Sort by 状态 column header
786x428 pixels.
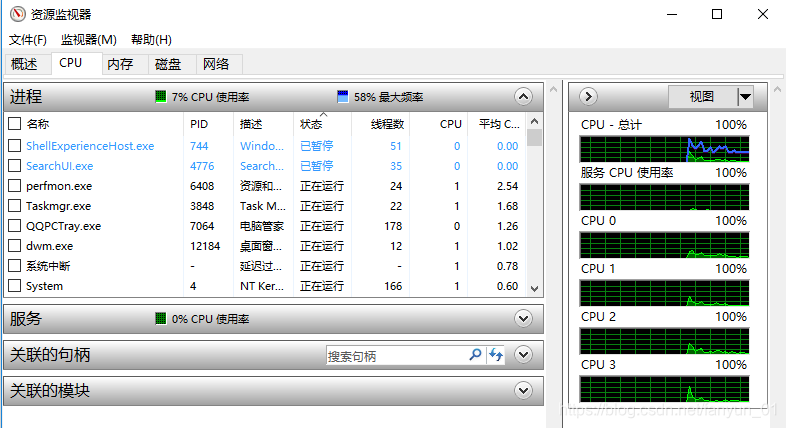[311, 124]
